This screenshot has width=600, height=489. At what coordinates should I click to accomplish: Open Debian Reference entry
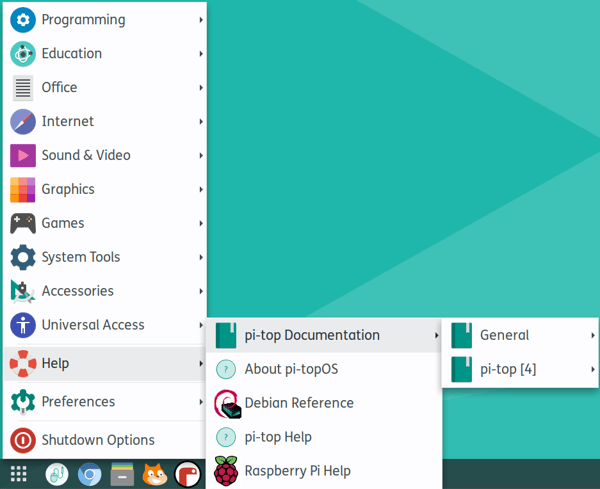(x=324, y=403)
